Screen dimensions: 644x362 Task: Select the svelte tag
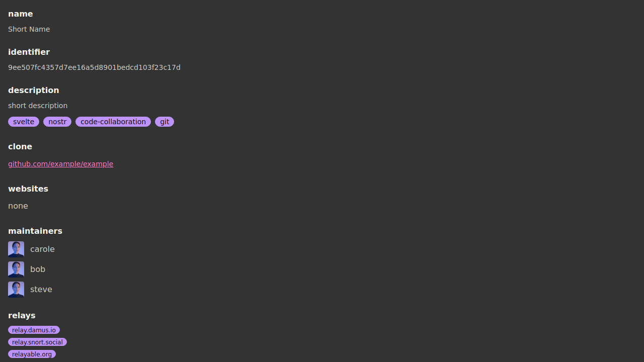tap(24, 122)
